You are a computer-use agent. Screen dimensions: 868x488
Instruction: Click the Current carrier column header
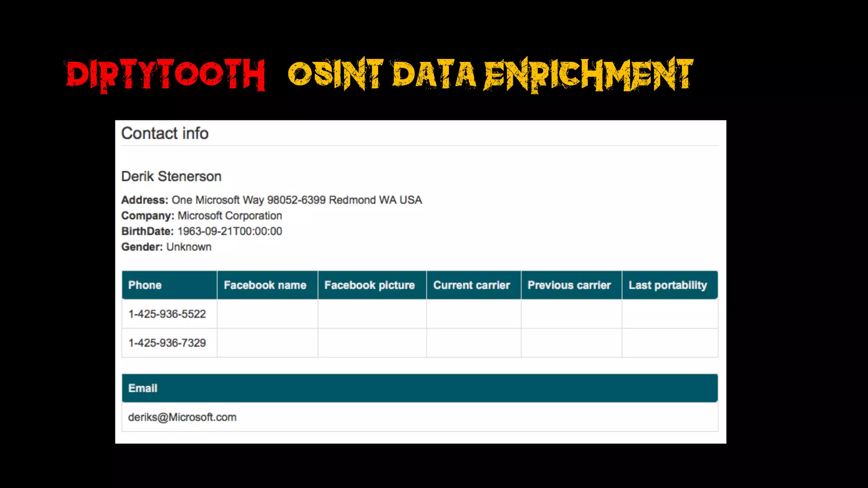point(474,285)
